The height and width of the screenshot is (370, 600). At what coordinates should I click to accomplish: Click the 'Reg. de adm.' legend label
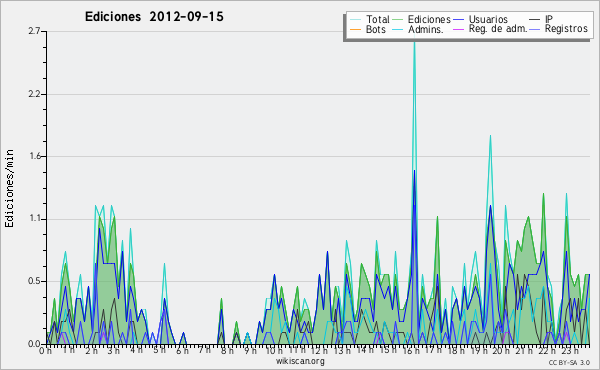[498, 29]
